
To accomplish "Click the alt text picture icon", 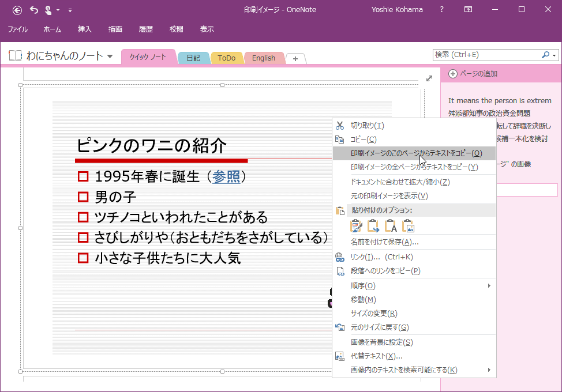I will pos(339,356).
